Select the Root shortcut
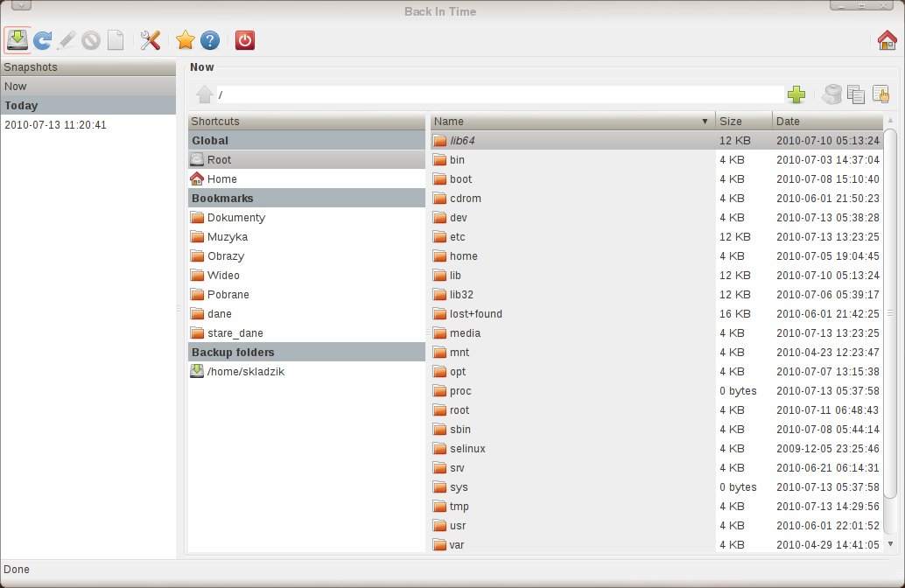 [x=306, y=160]
